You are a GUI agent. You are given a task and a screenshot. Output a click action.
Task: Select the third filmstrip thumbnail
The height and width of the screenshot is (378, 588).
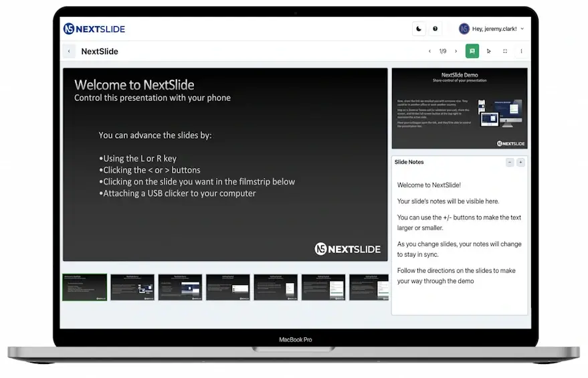tap(180, 287)
